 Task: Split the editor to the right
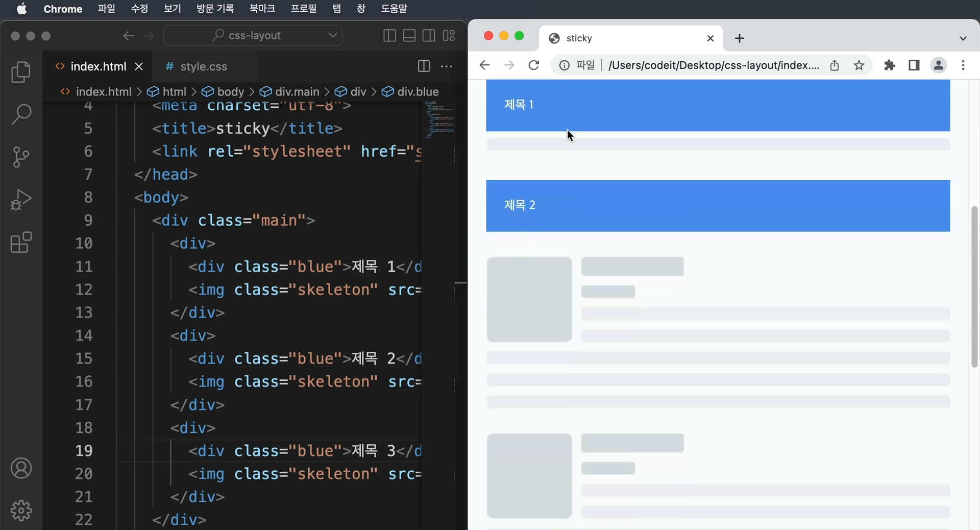click(x=424, y=66)
